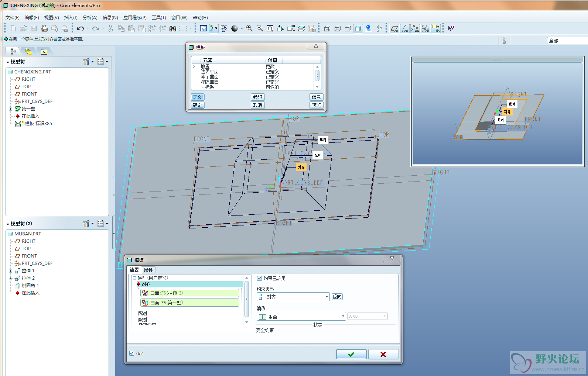The image size is (588, 376).
Task: Click the Repaint screen icon
Action: 204,28
